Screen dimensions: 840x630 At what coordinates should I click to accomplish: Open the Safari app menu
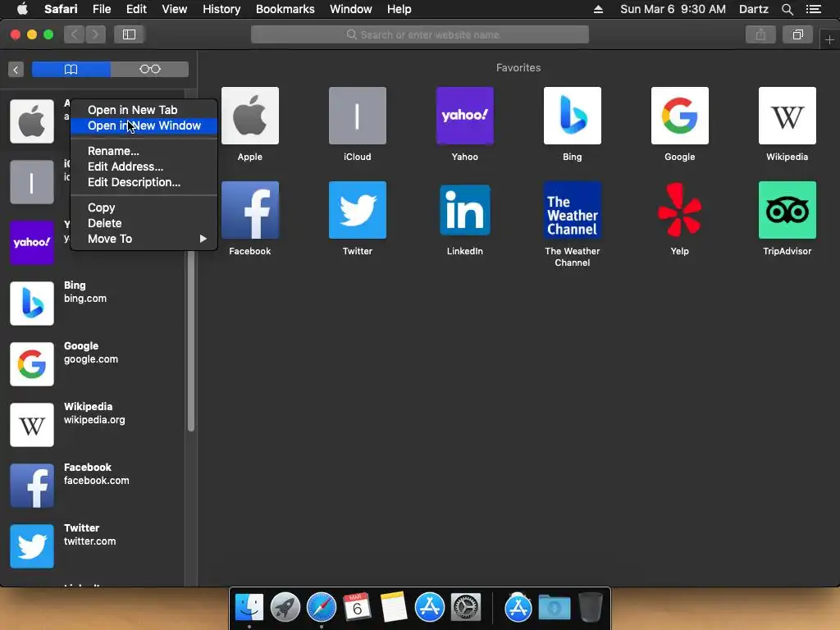[61, 9]
